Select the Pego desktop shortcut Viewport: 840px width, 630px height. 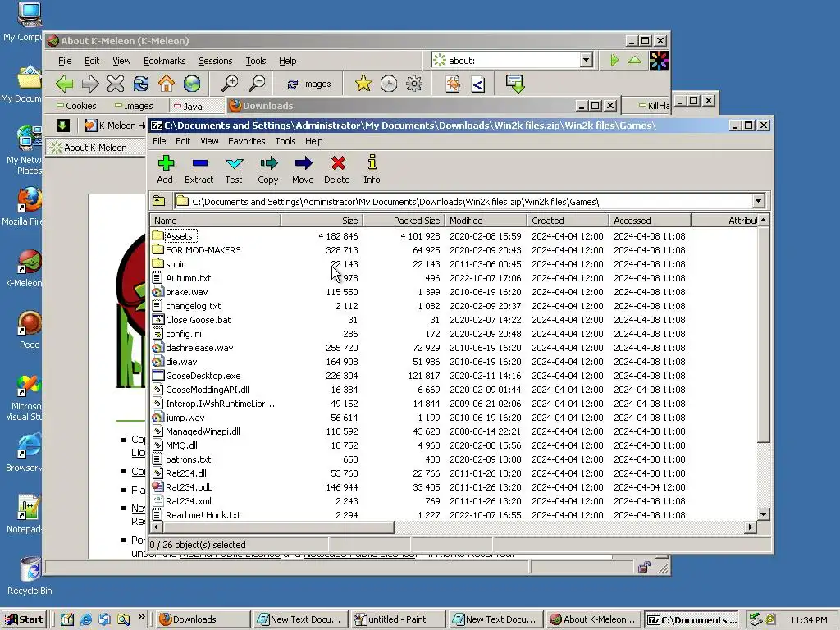pos(29,330)
